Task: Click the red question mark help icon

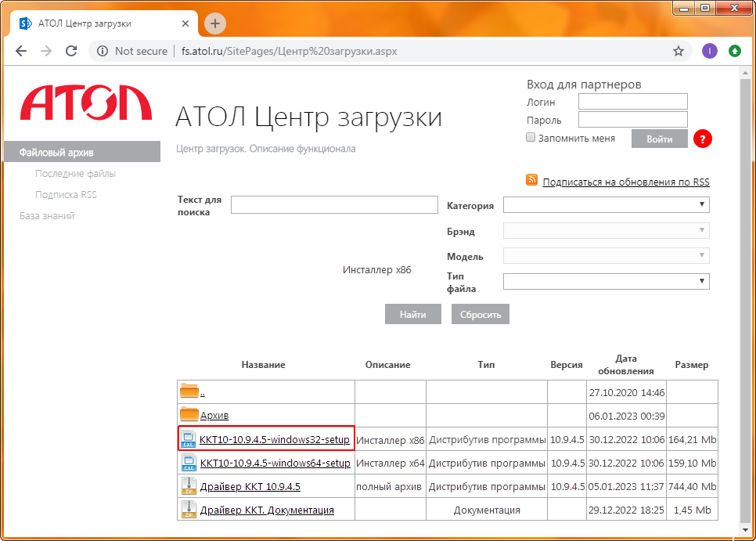Action: coord(703,139)
